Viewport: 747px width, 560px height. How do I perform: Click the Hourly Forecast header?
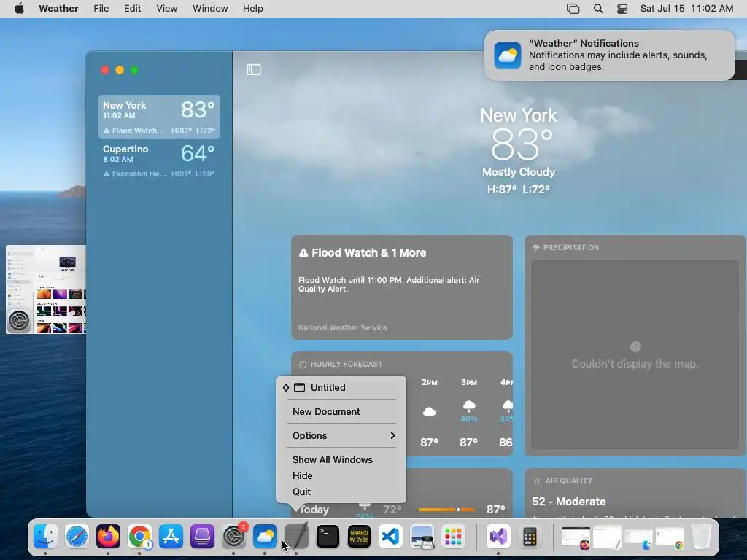(341, 365)
